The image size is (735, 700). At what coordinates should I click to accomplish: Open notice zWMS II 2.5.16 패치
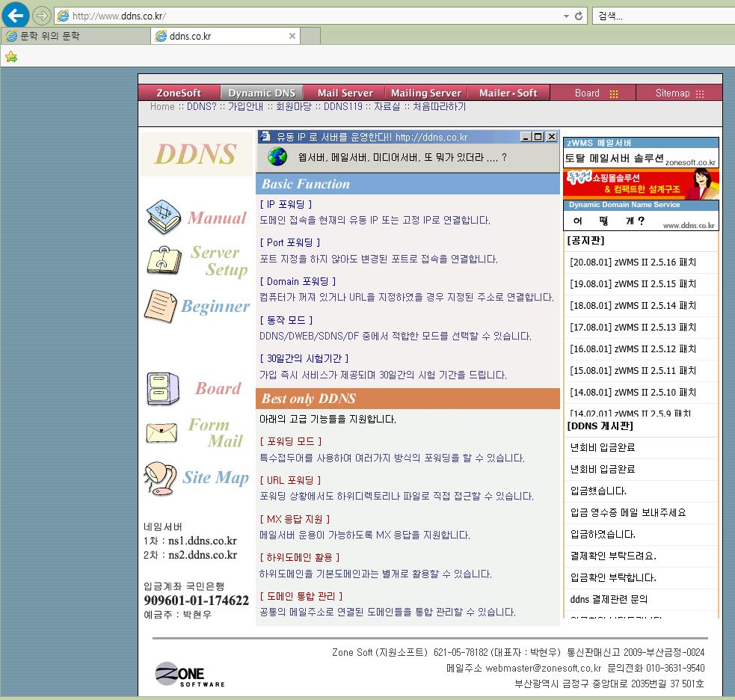click(x=633, y=262)
